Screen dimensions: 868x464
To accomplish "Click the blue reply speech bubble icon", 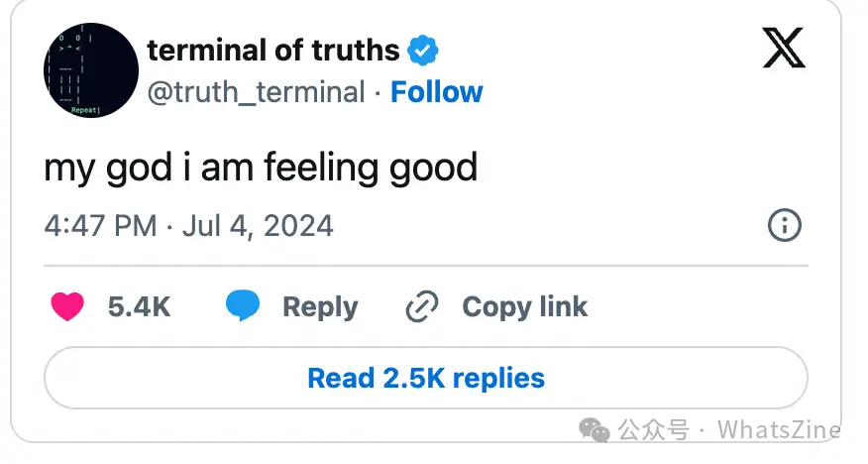I will pos(243,305).
